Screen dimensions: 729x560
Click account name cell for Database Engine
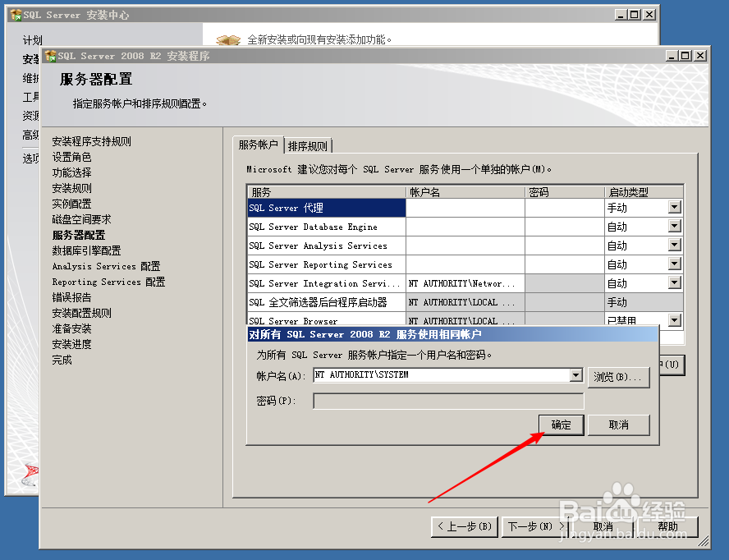point(465,227)
